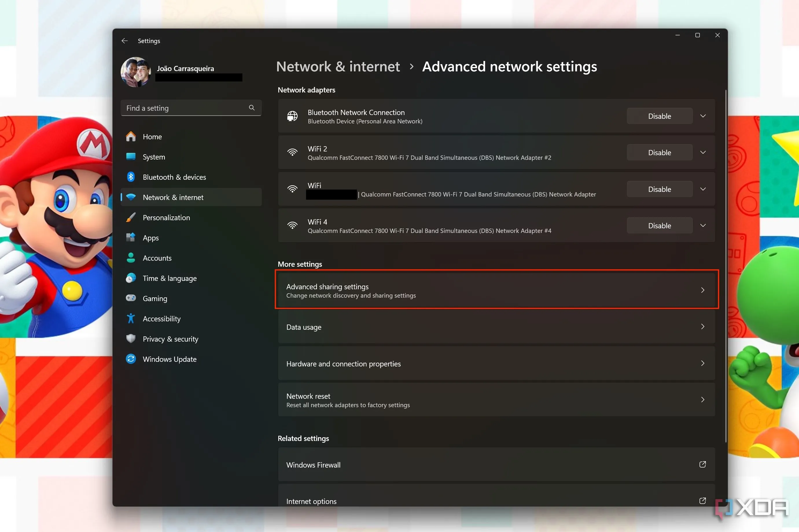Click the Bluetooth & devices sidebar icon
Screen dimensions: 799x532
131,177
